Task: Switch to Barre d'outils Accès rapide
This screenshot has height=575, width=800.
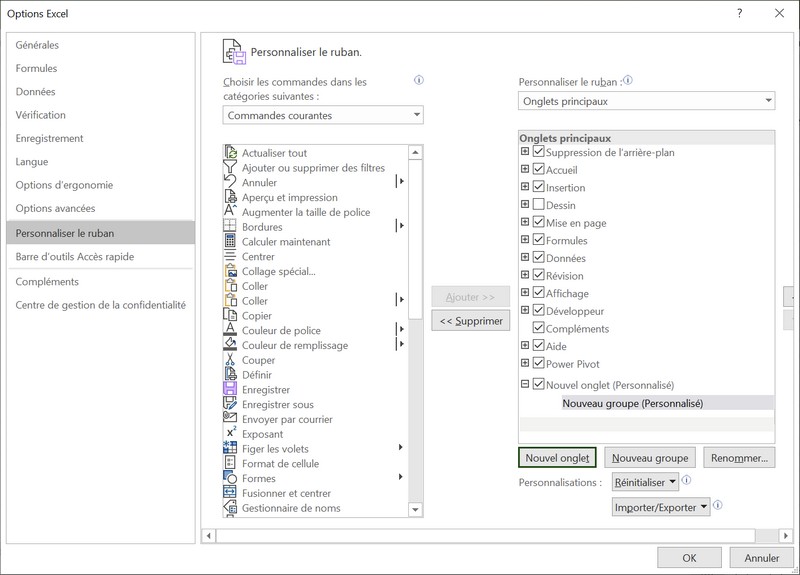Action: point(75,257)
